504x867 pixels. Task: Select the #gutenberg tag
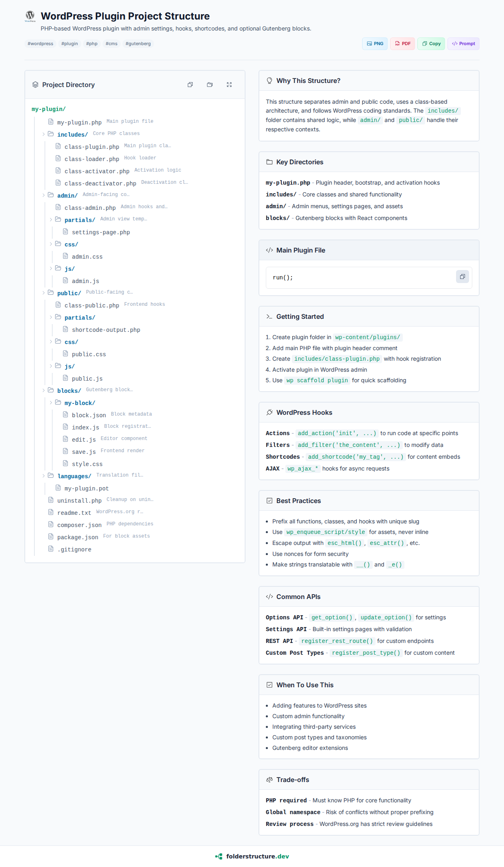pyautogui.click(x=138, y=44)
